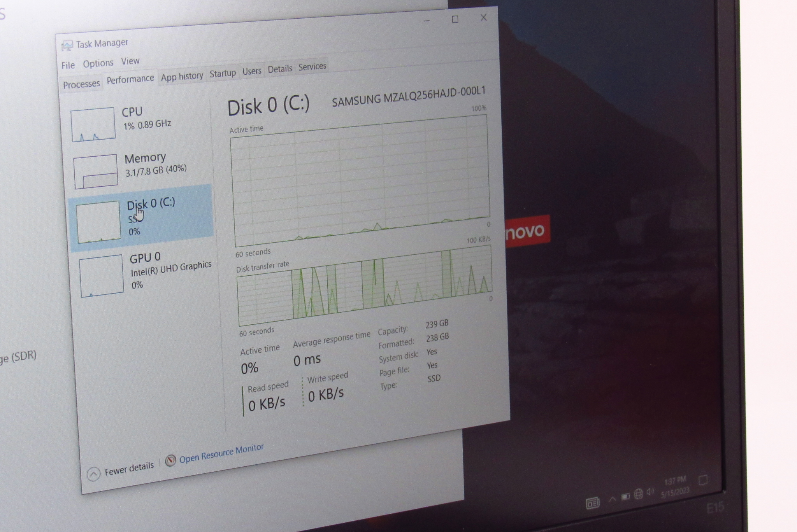The width and height of the screenshot is (797, 532).
Task: Open the News and interests taskbar icon
Action: tap(592, 503)
